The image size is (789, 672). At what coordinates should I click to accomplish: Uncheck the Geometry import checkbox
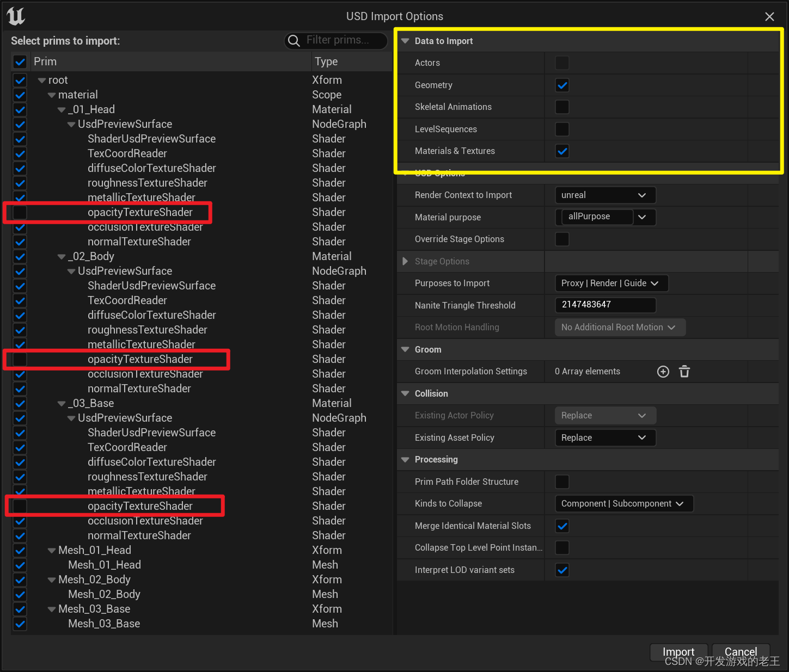(562, 85)
